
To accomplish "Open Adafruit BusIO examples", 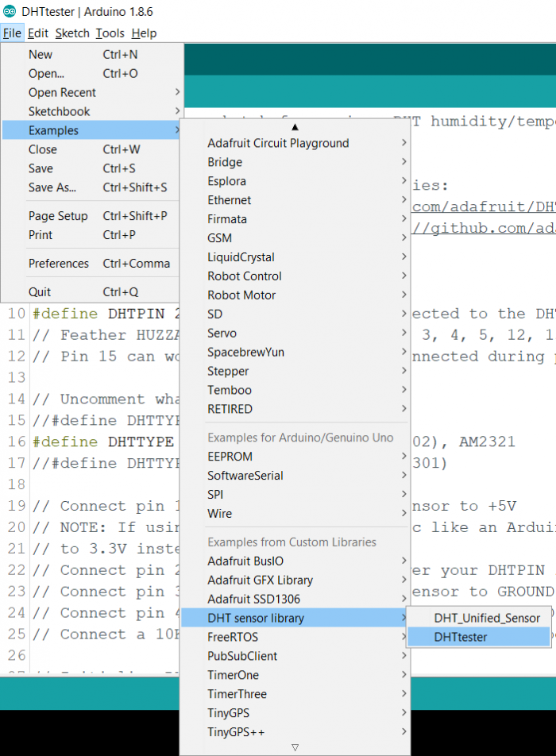I will click(x=295, y=561).
